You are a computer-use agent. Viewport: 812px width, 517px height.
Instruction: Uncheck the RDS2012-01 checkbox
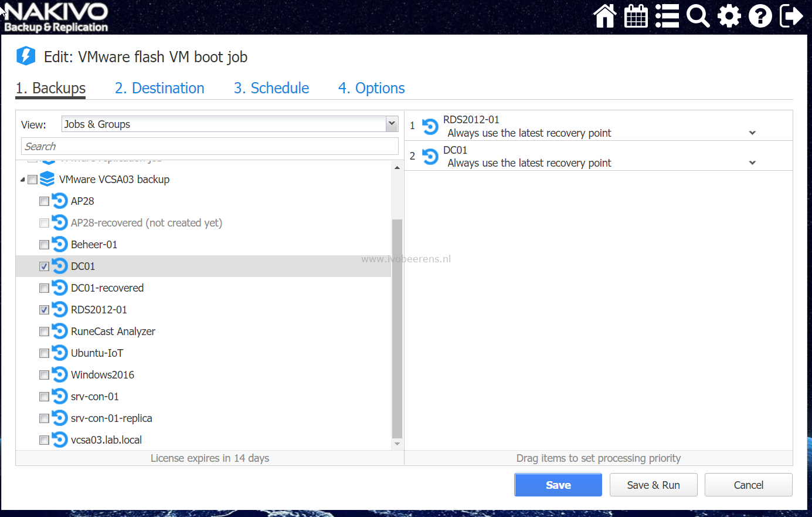[x=44, y=310]
